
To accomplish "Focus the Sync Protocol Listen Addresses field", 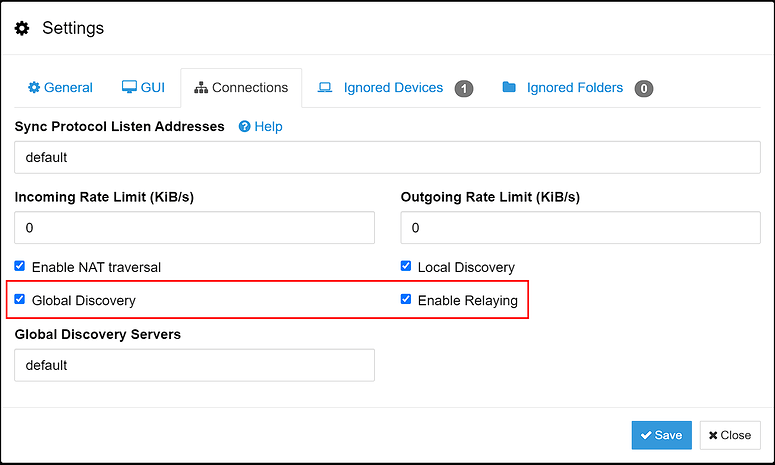I will click(x=387, y=158).
